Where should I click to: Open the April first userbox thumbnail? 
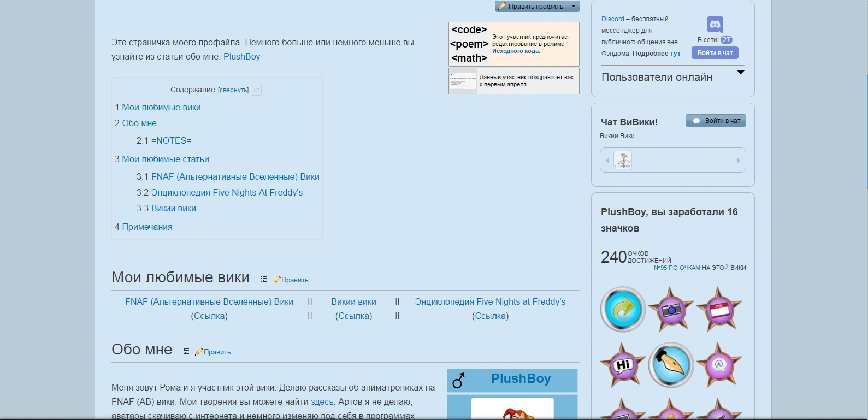[x=463, y=81]
